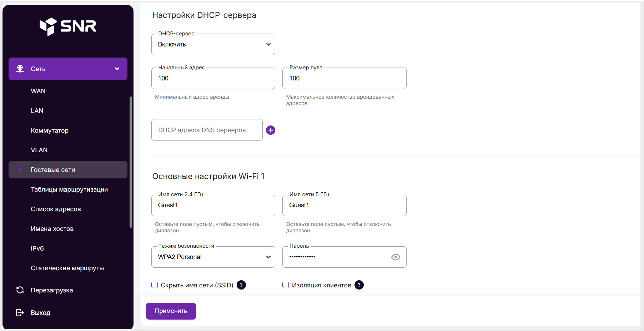Click the reboot icon next to Перезагрузка
Image resolution: width=644 pixels, height=331 pixels.
coord(20,290)
